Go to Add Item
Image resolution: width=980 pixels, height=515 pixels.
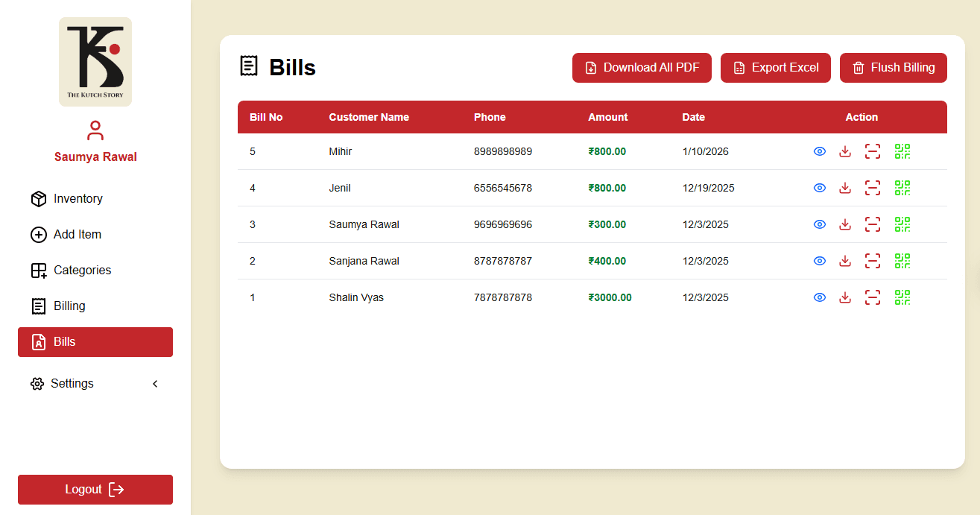(95, 235)
